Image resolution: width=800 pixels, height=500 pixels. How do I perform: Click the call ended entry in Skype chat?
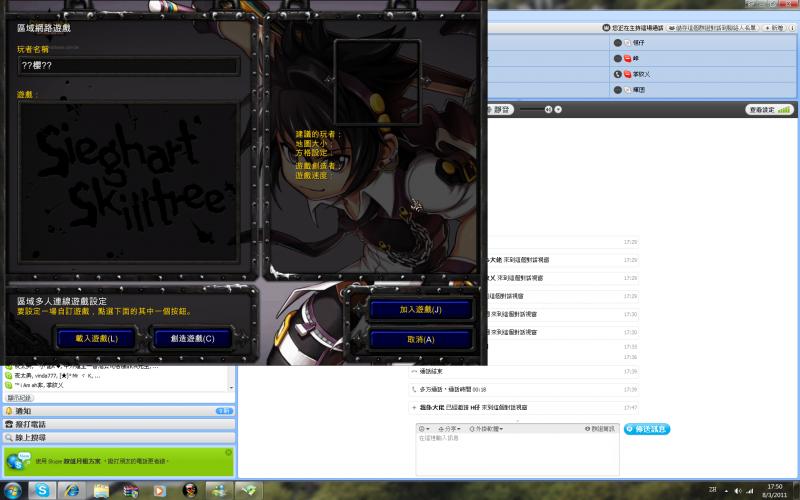(x=524, y=371)
